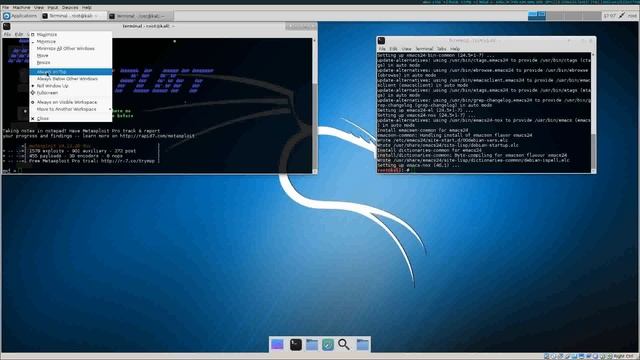Screen dimensions: 640x360
Task: Launch Terminal from the bottom dock
Action: coord(296,344)
